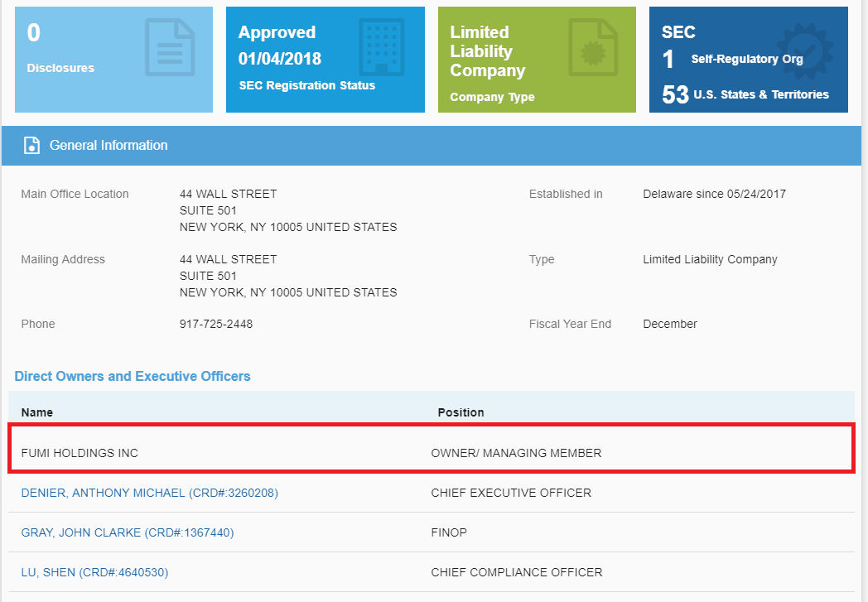Click the certificate icon in Company Type tile
This screenshot has height=602, width=868.
click(593, 50)
